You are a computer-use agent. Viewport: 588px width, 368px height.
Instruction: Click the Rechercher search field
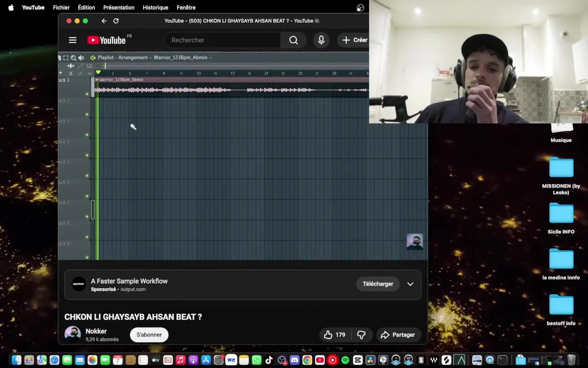(x=223, y=40)
